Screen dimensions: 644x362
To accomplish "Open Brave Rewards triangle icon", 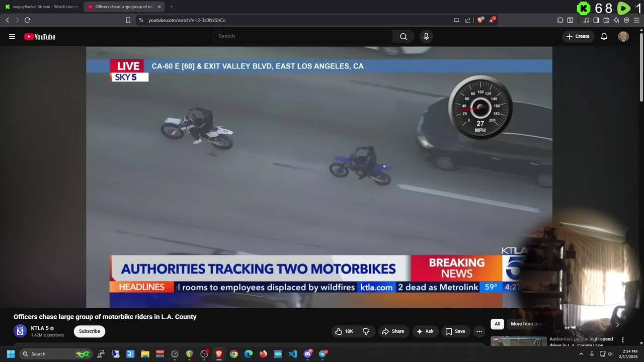I will coord(492,20).
